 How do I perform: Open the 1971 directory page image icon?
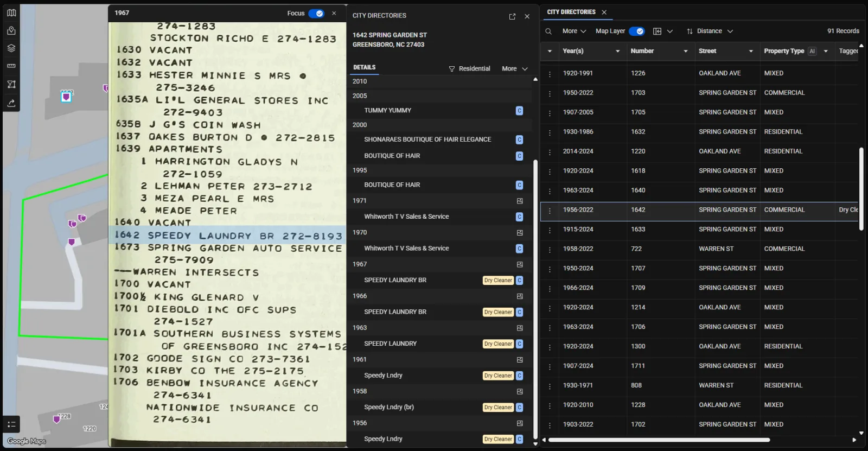click(520, 201)
